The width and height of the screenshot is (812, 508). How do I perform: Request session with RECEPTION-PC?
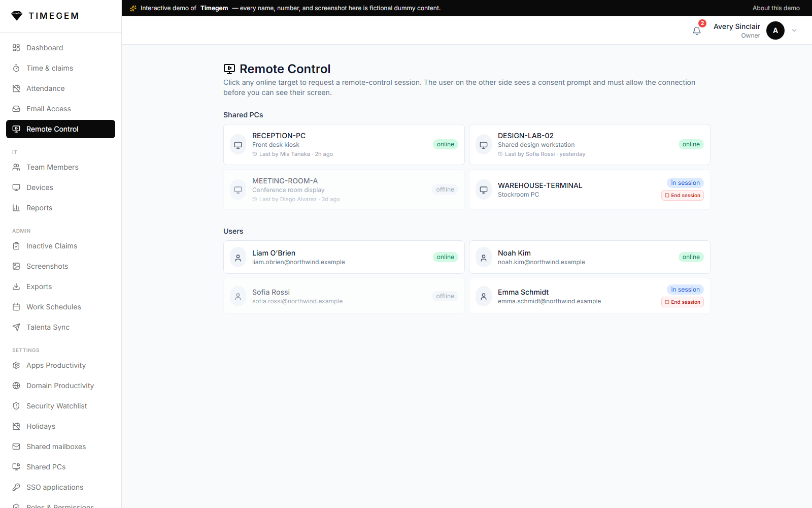[344, 145]
